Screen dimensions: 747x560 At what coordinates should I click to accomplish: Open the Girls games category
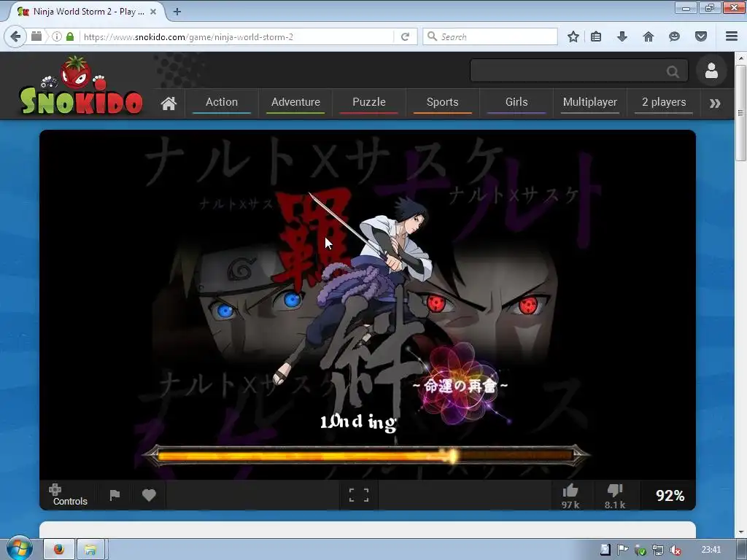pyautogui.click(x=516, y=103)
